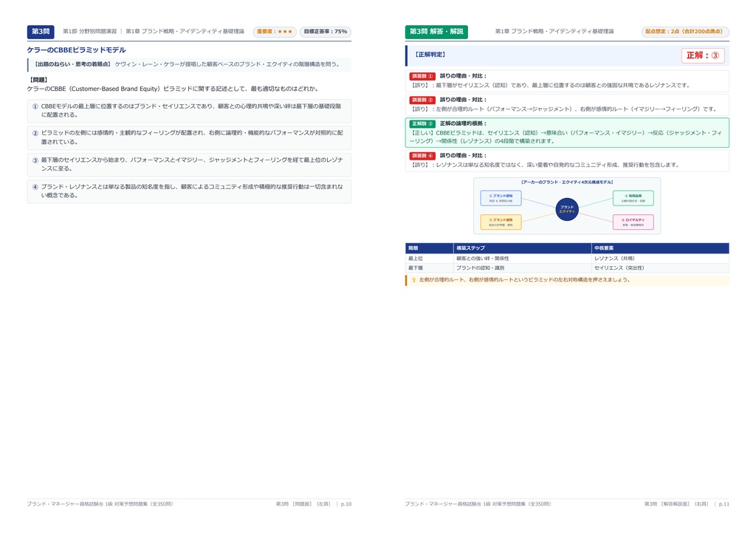Click the red 正解:③ box

click(703, 55)
